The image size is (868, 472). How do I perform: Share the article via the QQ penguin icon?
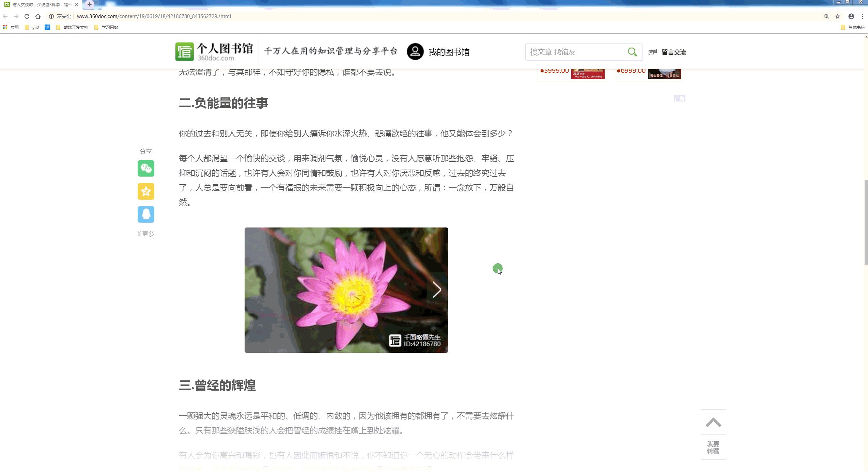(145, 215)
